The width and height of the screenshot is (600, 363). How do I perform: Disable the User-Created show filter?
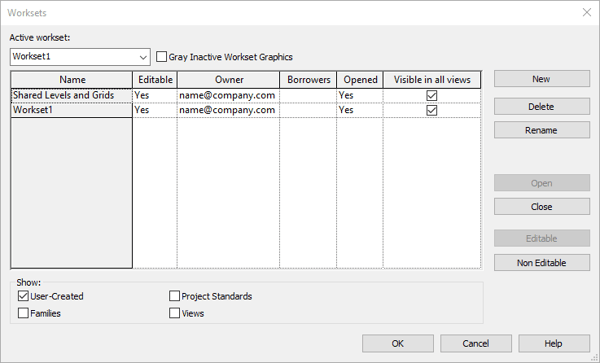23,296
